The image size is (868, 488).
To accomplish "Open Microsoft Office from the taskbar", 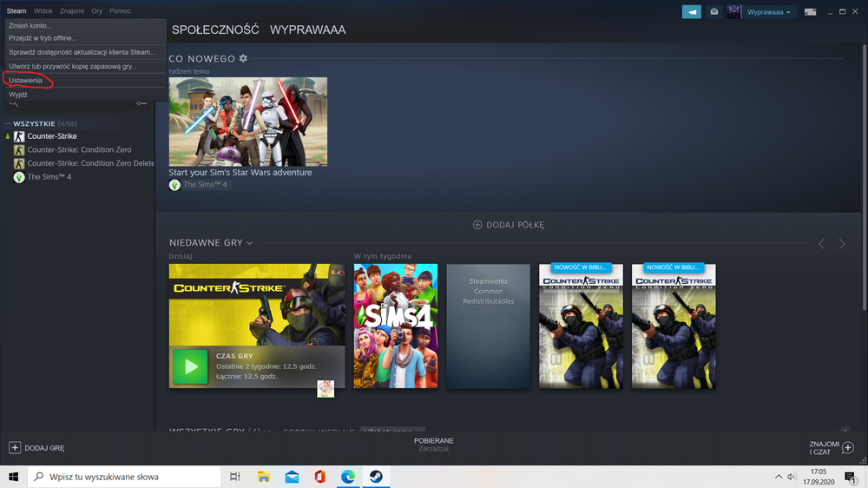I will [x=320, y=477].
